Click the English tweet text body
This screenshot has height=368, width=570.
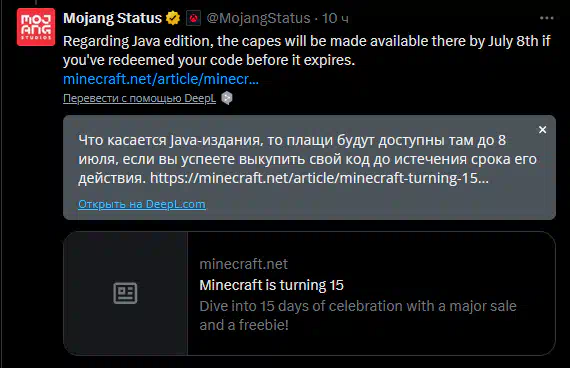click(307, 51)
